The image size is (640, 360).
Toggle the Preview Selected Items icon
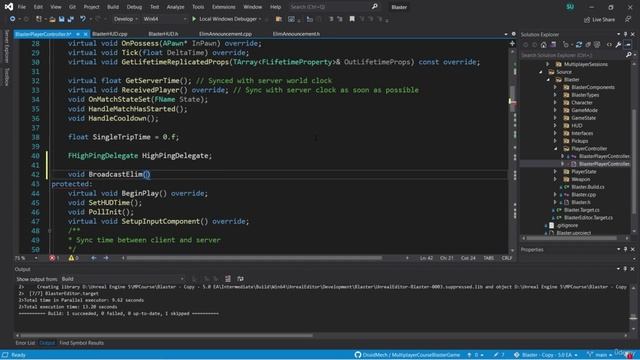(x=628, y=45)
